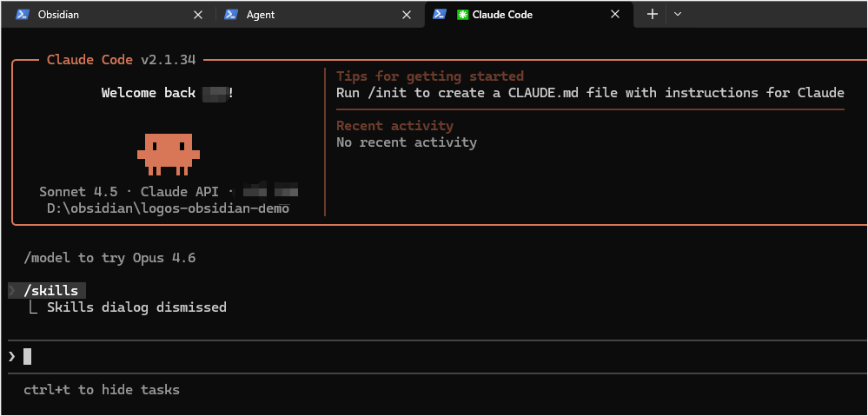Close the Obsidian tab
This screenshot has width=868, height=416.
tap(198, 15)
